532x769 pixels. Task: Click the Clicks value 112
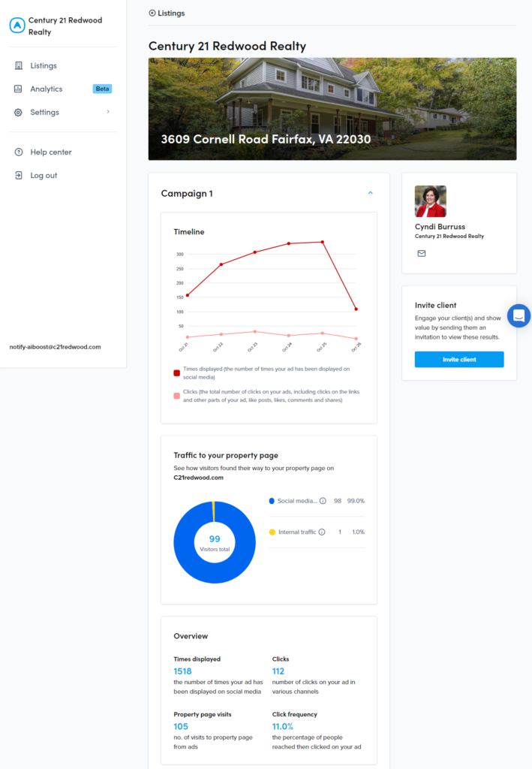tap(278, 671)
